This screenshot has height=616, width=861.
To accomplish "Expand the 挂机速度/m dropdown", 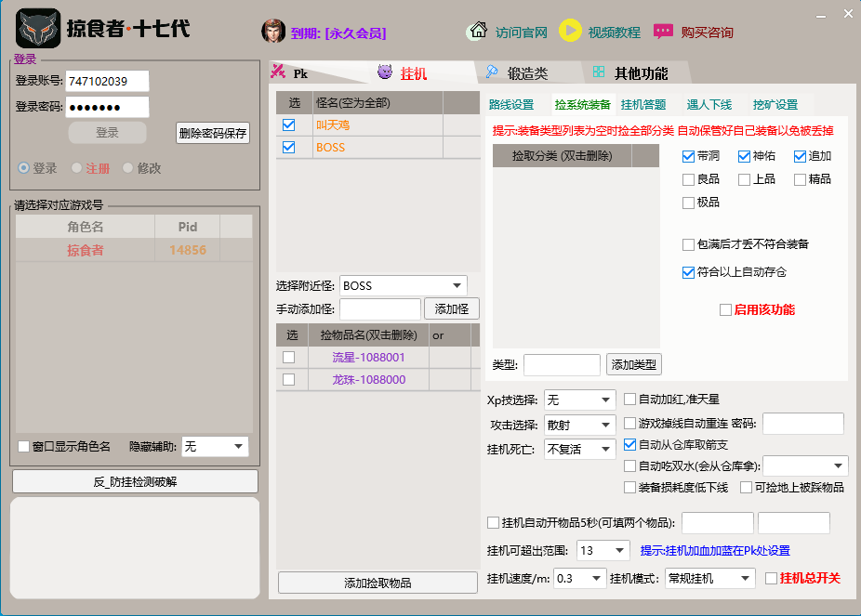I will pos(595,577).
